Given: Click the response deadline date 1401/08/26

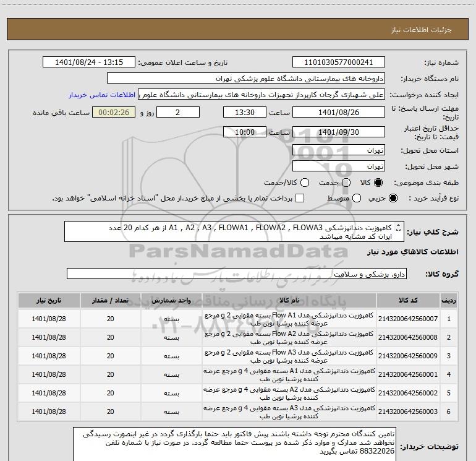Looking at the screenshot, I should click(x=339, y=113).
